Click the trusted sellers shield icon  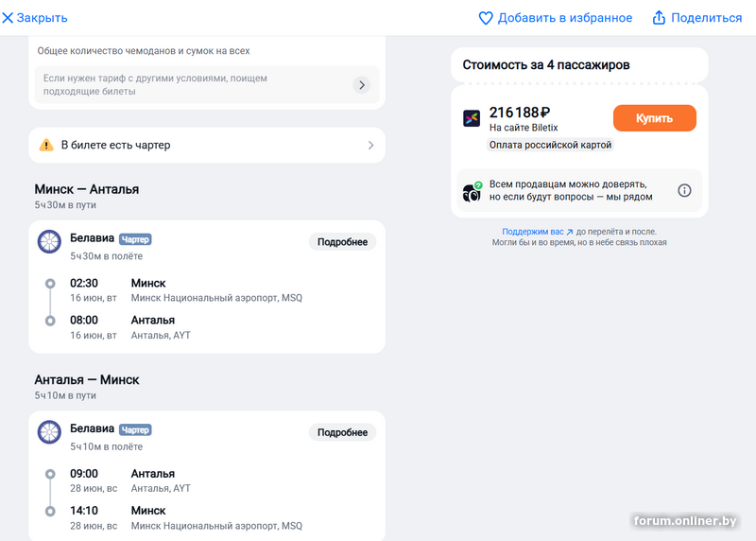click(472, 191)
